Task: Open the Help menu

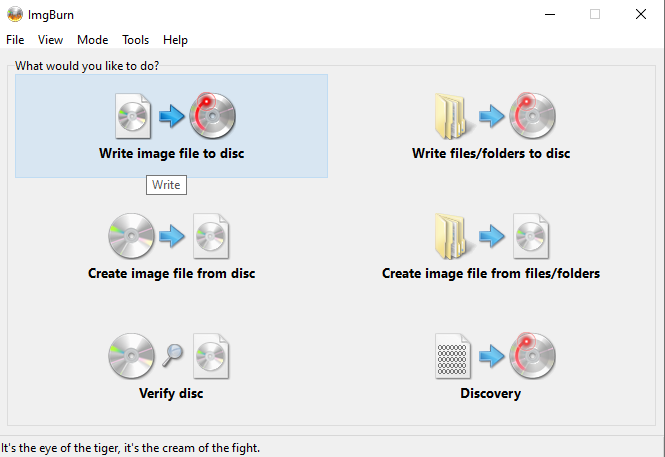Action: point(175,40)
